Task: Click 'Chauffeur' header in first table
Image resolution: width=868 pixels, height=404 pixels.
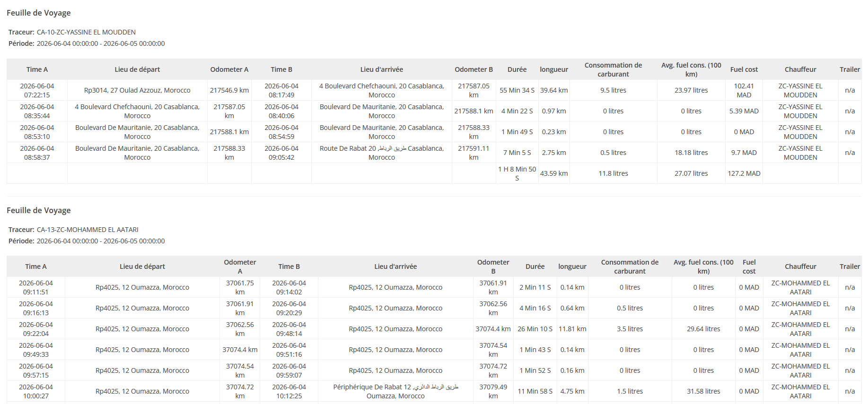Action: (x=800, y=69)
